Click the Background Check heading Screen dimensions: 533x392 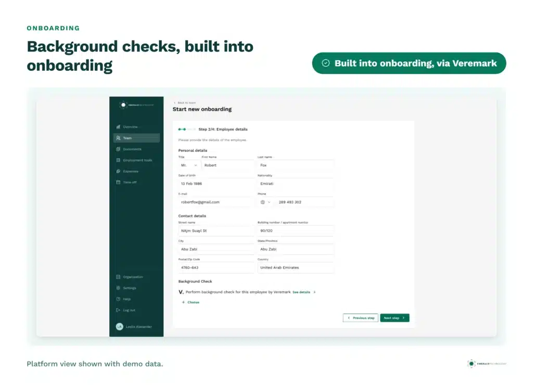(195, 282)
